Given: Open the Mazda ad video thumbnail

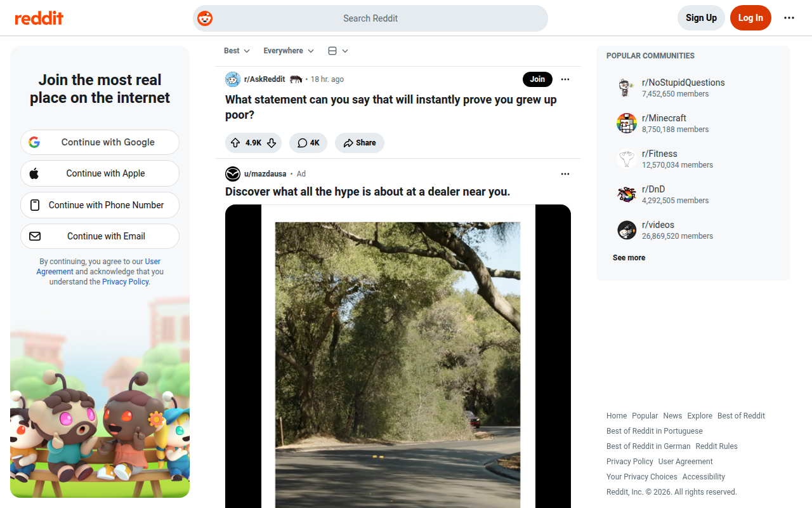Looking at the screenshot, I should coord(398,356).
